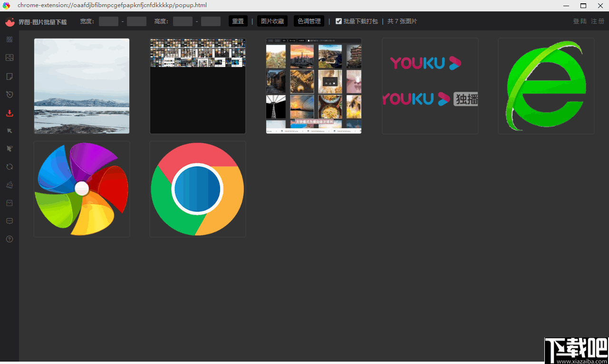
Task: Choose the arrow pointer with selection tool
Action: click(10, 149)
